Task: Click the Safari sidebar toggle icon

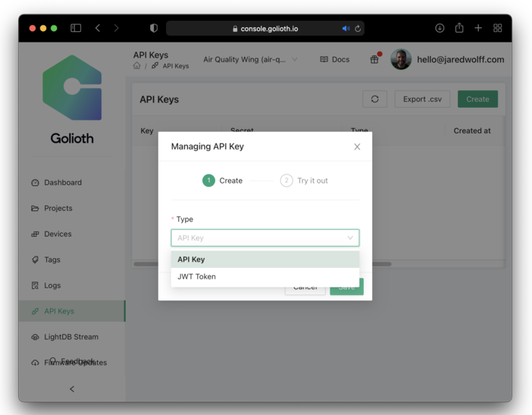Action: (76, 28)
